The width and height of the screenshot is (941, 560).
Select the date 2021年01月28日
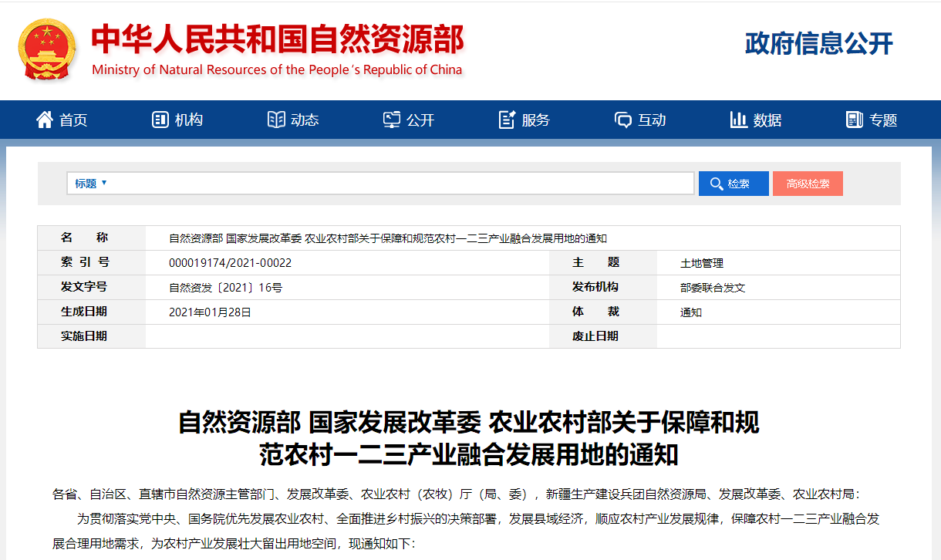point(211,312)
